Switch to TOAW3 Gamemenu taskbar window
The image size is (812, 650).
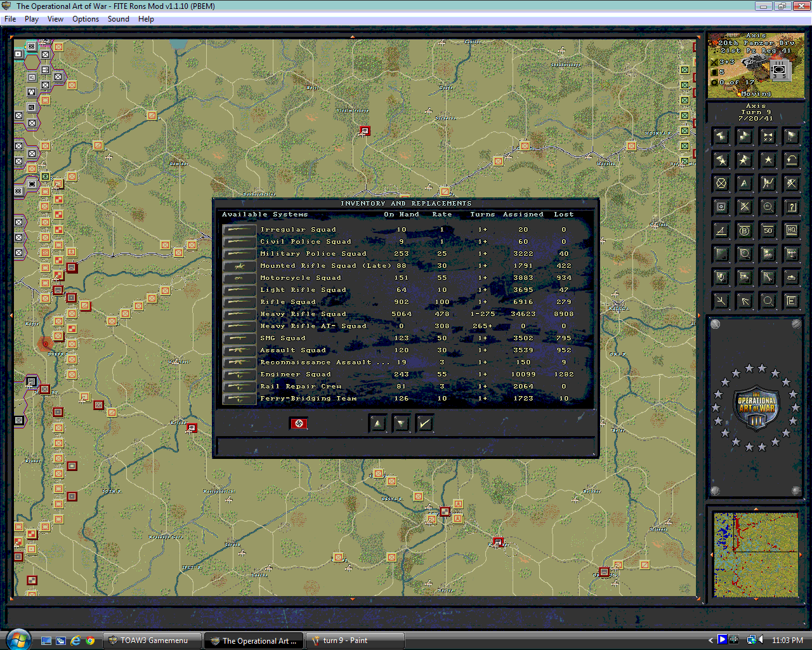click(153, 640)
